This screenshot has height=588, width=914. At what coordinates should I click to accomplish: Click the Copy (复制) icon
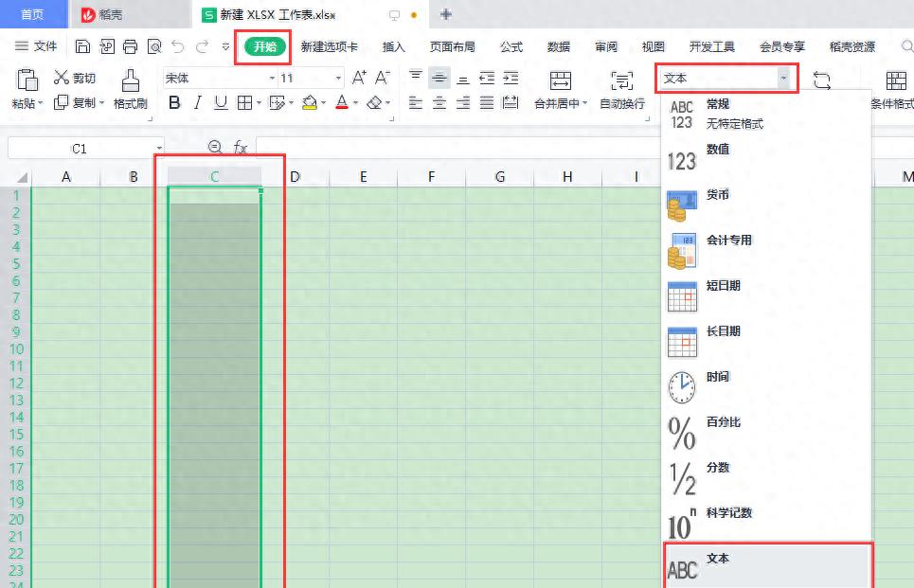[x=61, y=102]
